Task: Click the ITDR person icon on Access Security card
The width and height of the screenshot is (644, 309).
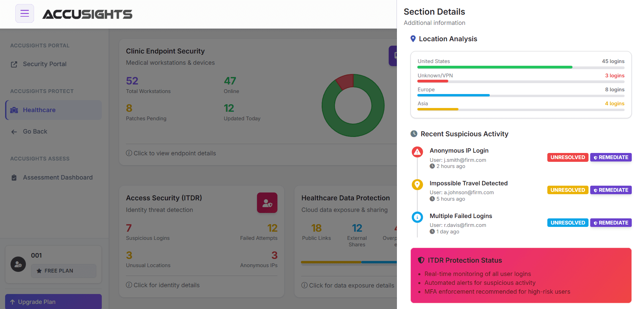Action: click(x=267, y=203)
